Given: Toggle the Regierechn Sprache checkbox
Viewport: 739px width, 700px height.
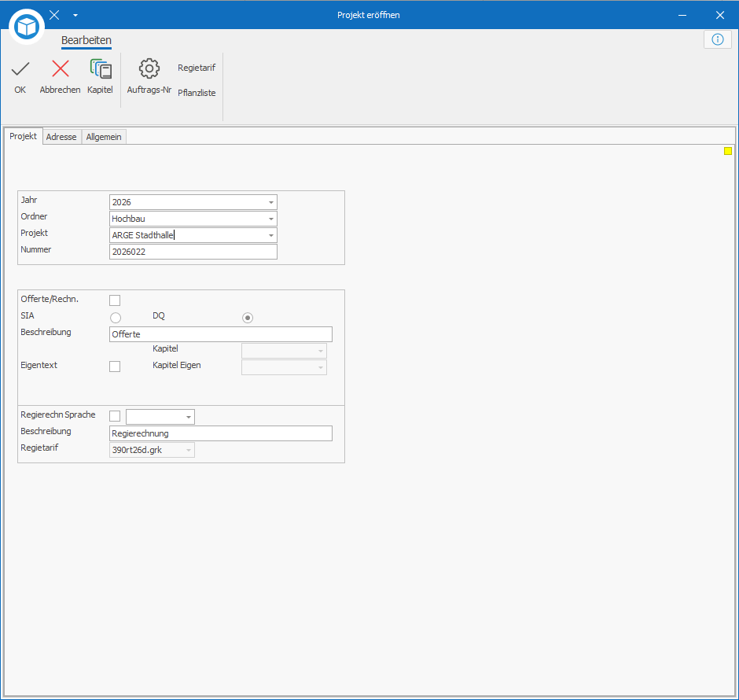Looking at the screenshot, I should pos(115,416).
